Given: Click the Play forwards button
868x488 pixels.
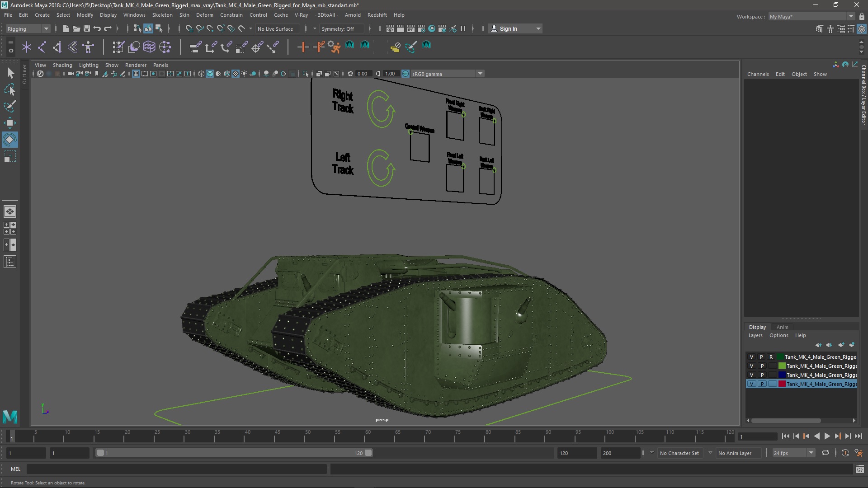Looking at the screenshot, I should pyautogui.click(x=827, y=436).
